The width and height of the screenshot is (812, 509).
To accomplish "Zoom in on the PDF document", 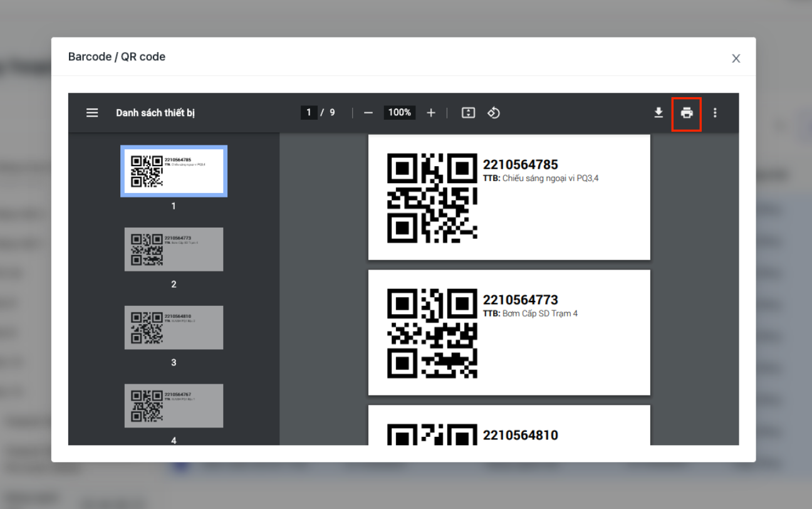I will coord(431,113).
